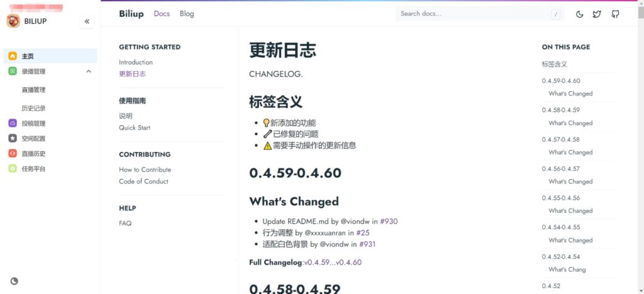Viewport: 644px width, 294px height.
Task: Click the Biliup brand title
Action: click(131, 14)
